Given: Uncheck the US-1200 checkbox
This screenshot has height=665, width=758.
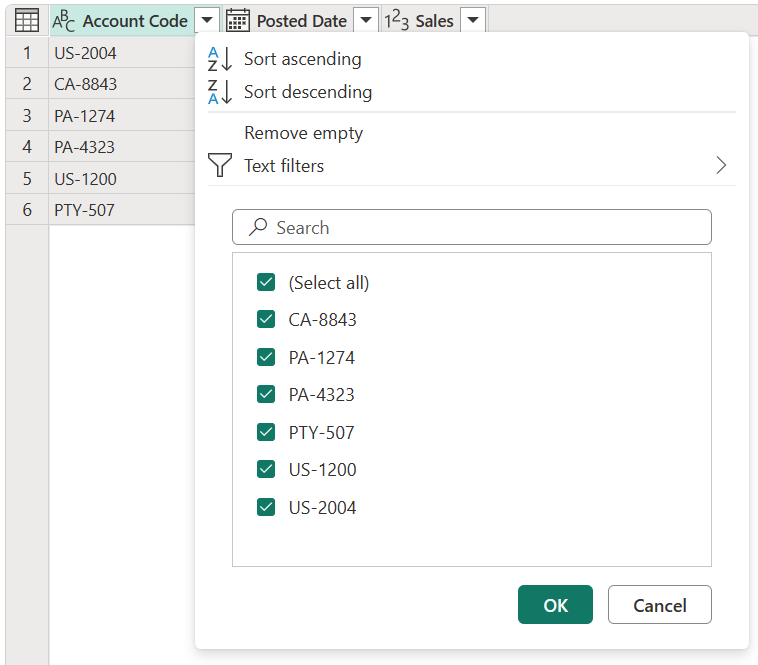Looking at the screenshot, I should pyautogui.click(x=266, y=469).
